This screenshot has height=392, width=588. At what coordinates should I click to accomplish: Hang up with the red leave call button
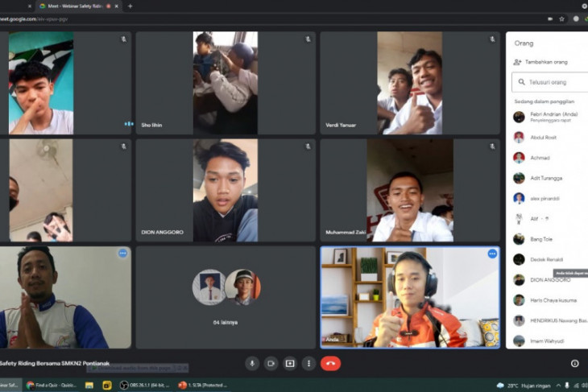pyautogui.click(x=330, y=363)
